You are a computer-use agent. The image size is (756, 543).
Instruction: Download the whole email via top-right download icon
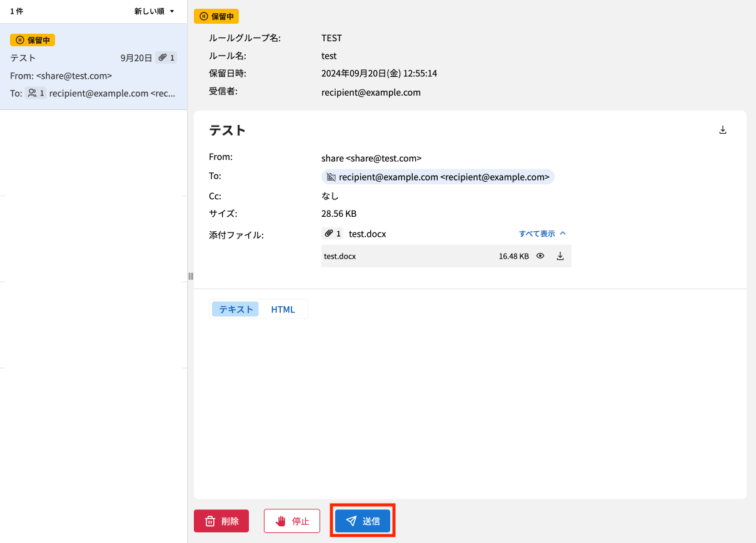point(723,130)
